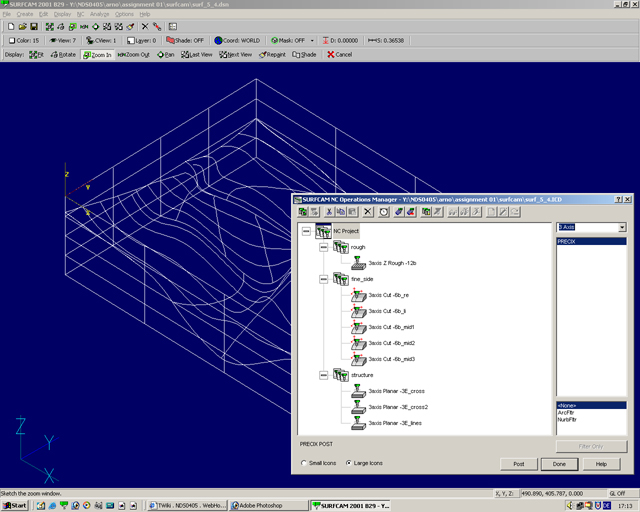Repaint the display
The width and height of the screenshot is (640, 512).
pyautogui.click(x=272, y=54)
